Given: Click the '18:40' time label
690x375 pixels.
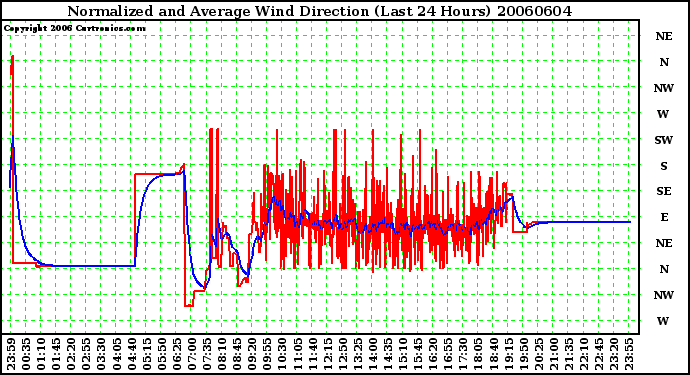Looking at the screenshot, I should tap(493, 354).
